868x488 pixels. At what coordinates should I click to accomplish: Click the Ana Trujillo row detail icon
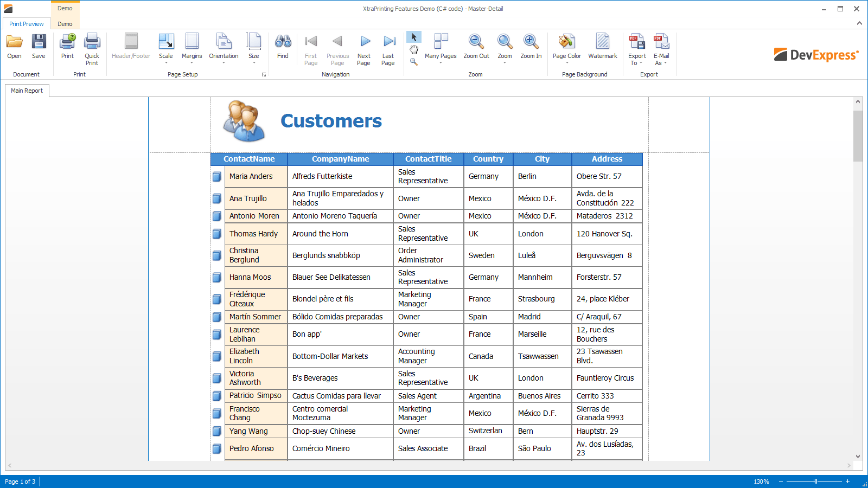click(x=216, y=198)
